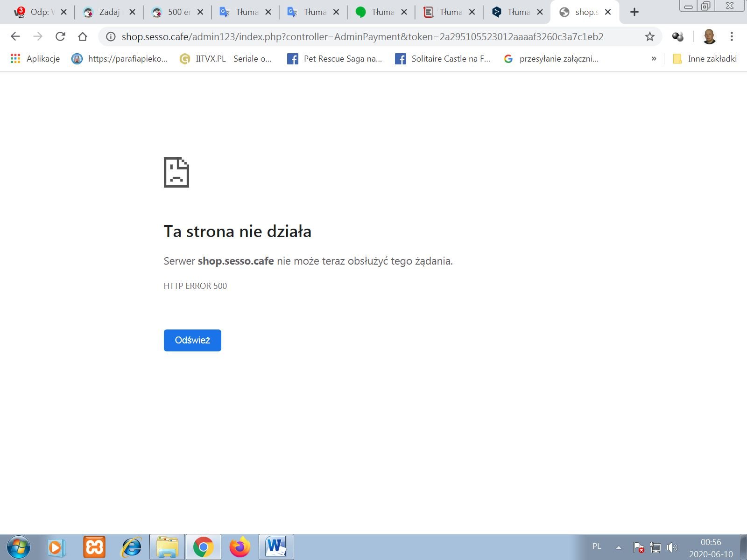Open the home page via house icon

click(83, 36)
